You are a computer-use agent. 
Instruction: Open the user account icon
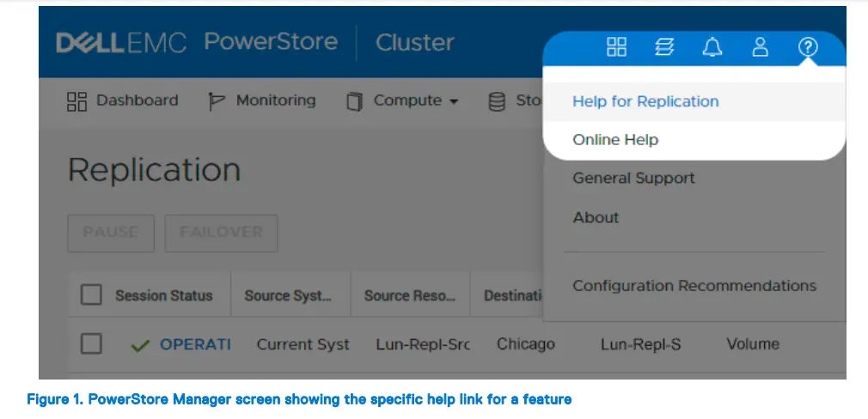coord(760,47)
